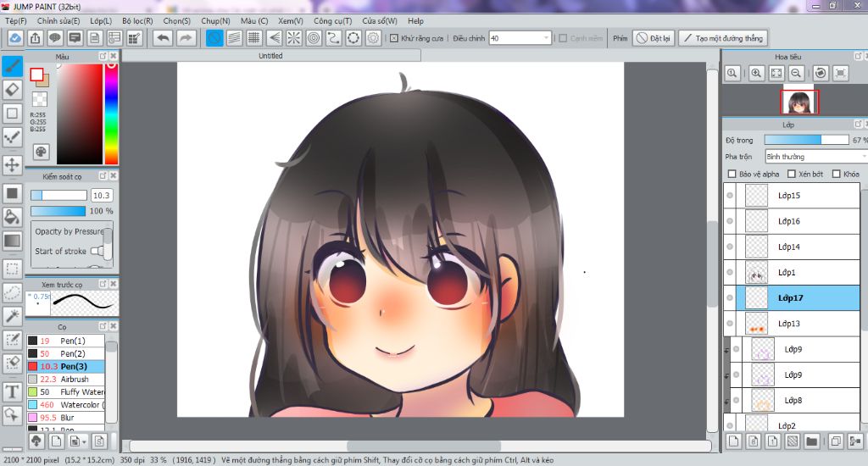Open the Điều chỉnh value dropdown
Viewport: 868px width, 466px height.
(x=547, y=38)
